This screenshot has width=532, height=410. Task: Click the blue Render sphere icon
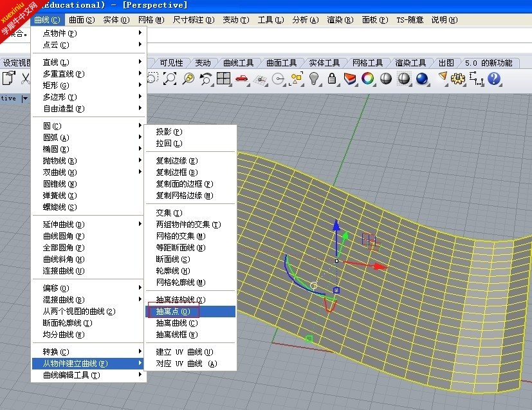[x=422, y=79]
